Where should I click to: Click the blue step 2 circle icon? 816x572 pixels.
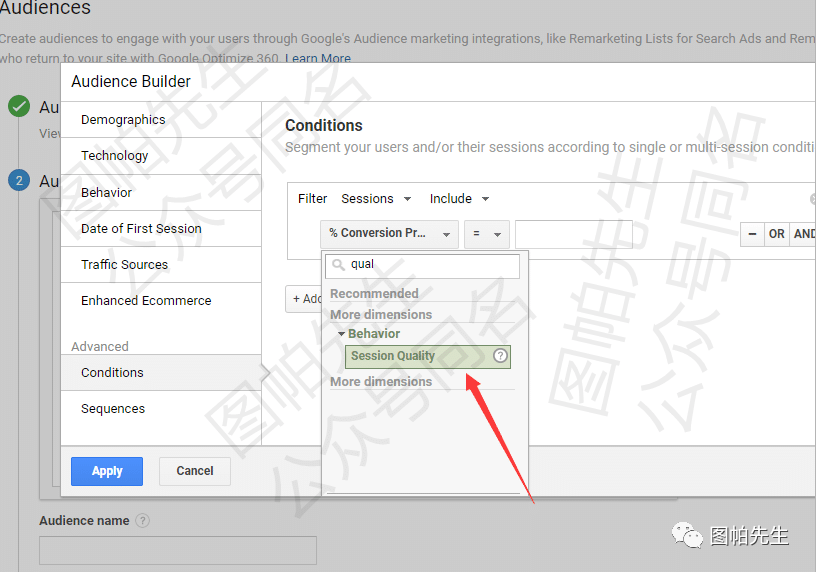pos(18,181)
